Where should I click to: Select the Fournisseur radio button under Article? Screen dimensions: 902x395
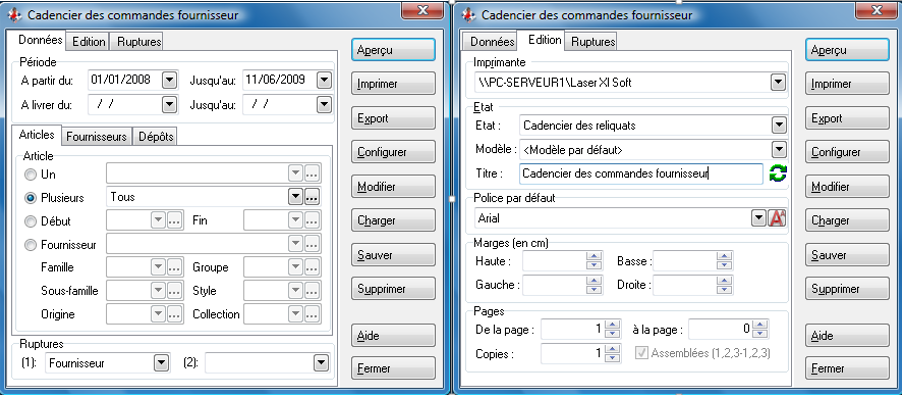tap(30, 246)
